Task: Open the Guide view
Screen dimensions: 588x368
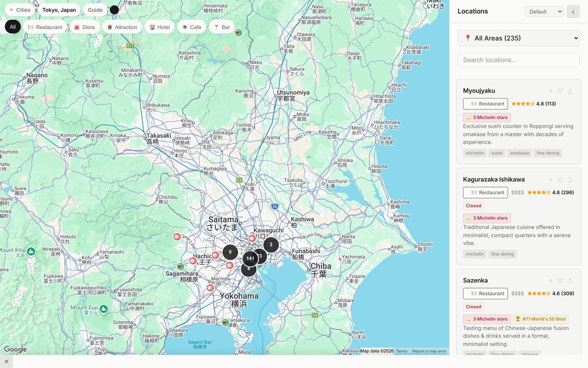Action: pyautogui.click(x=95, y=10)
